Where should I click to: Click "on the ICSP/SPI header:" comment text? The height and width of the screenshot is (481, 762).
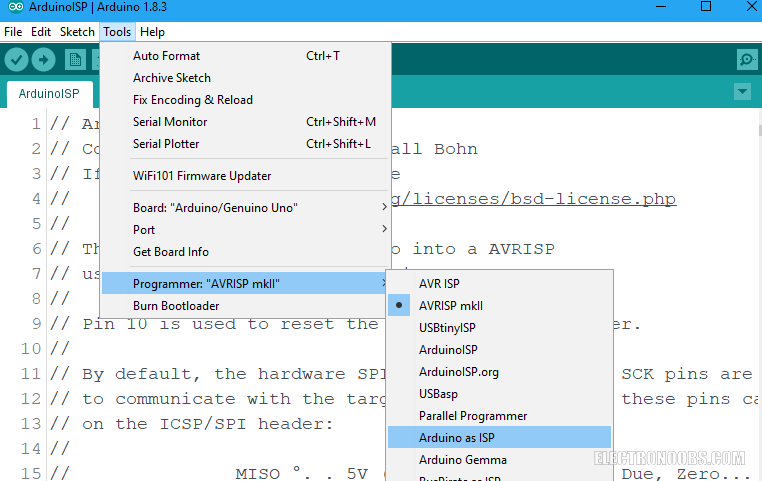pos(208,424)
